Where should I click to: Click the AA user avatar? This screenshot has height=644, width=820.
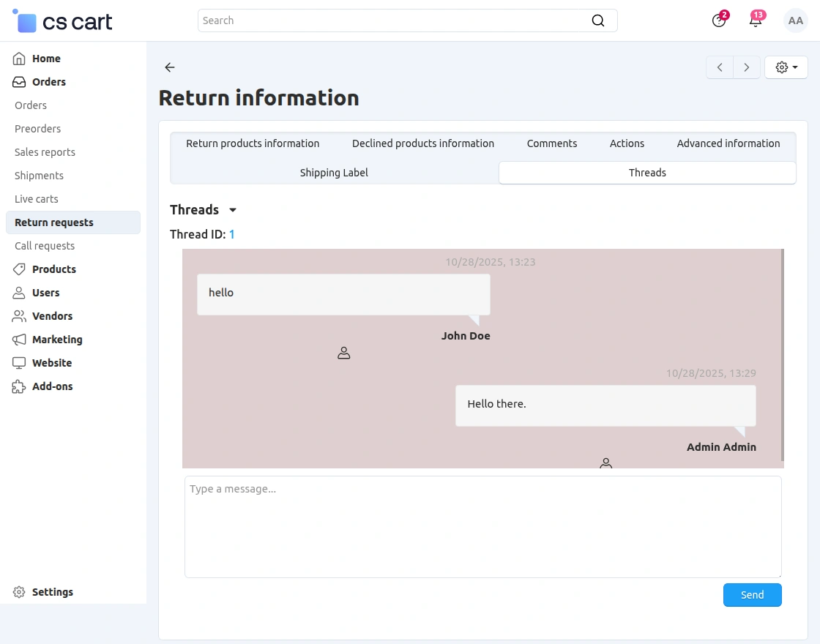tap(795, 20)
